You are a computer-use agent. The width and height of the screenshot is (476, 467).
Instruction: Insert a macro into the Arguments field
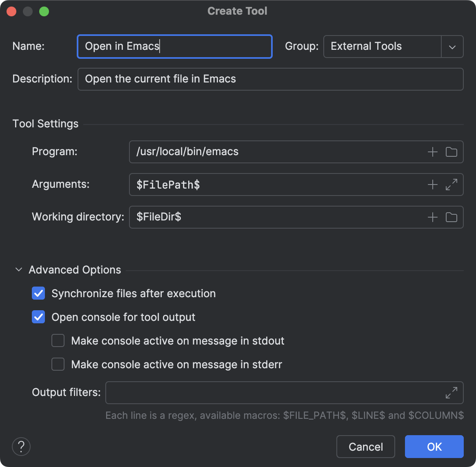(x=432, y=185)
